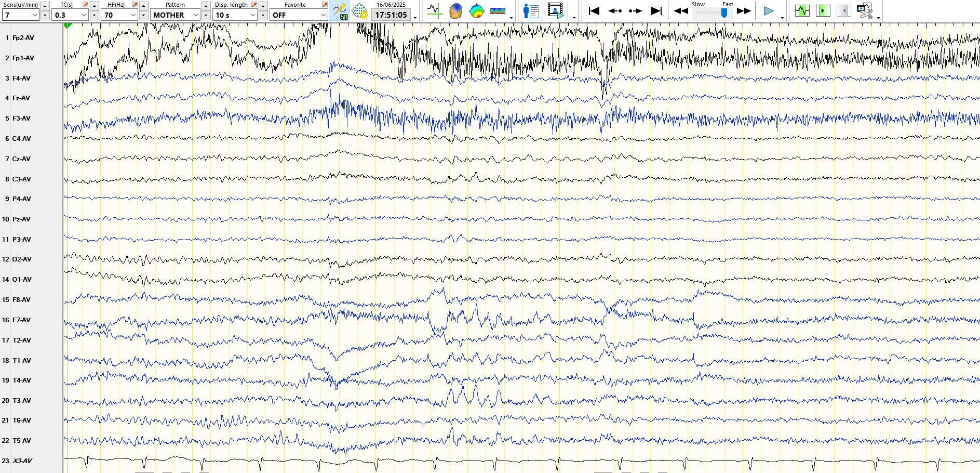The width and height of the screenshot is (980, 473).
Task: Open the electrode montage settings icon
Action: tap(359, 11)
